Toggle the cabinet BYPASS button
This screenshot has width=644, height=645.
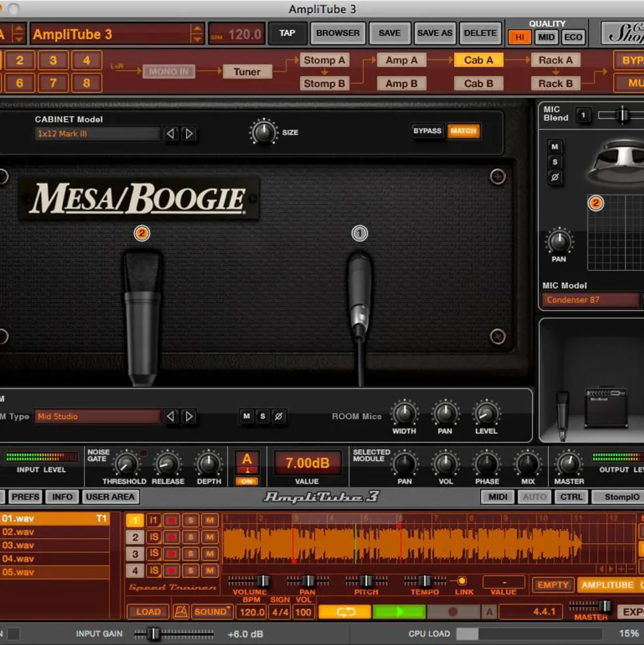(x=427, y=131)
